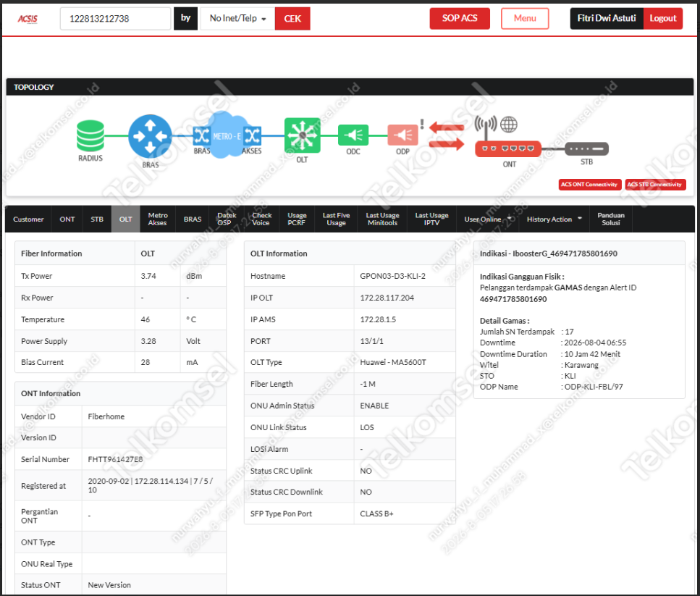Click the OLT Type Huawei - MA5600T
This screenshot has height=596, width=700.
[393, 363]
